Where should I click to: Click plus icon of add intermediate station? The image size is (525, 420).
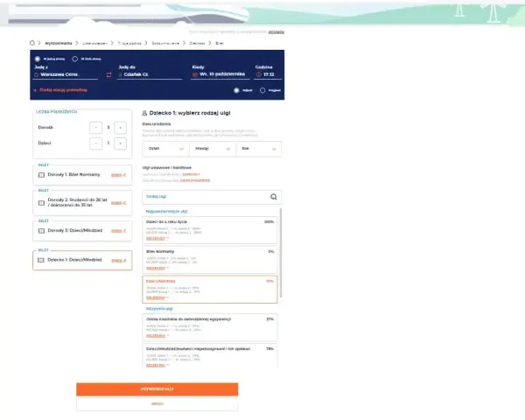(x=35, y=90)
